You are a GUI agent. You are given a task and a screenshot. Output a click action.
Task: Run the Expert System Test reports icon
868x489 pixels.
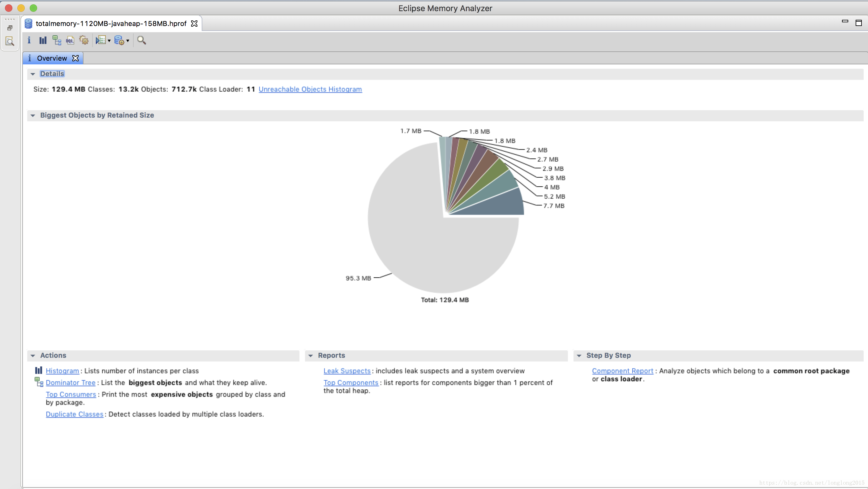click(101, 41)
